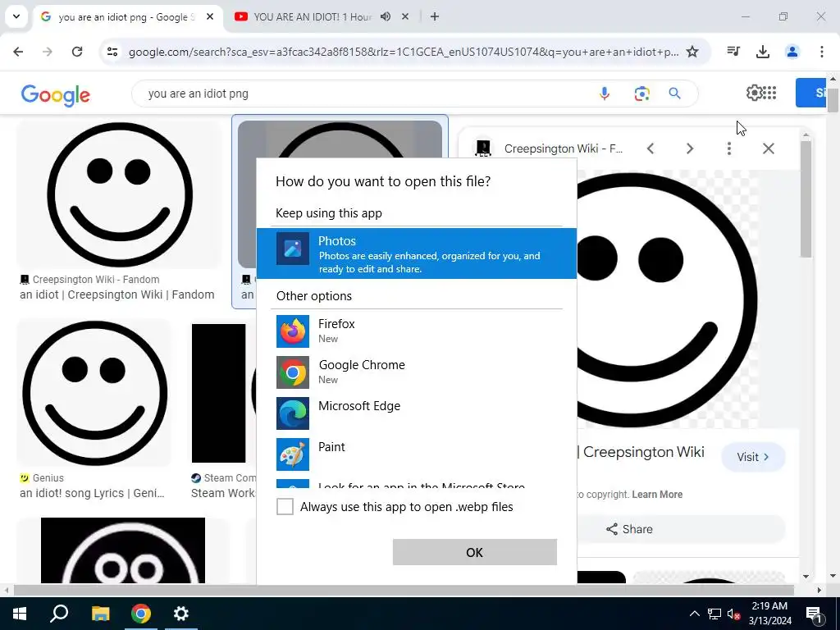Close the image preview panel
The image size is (840, 630).
(x=768, y=148)
